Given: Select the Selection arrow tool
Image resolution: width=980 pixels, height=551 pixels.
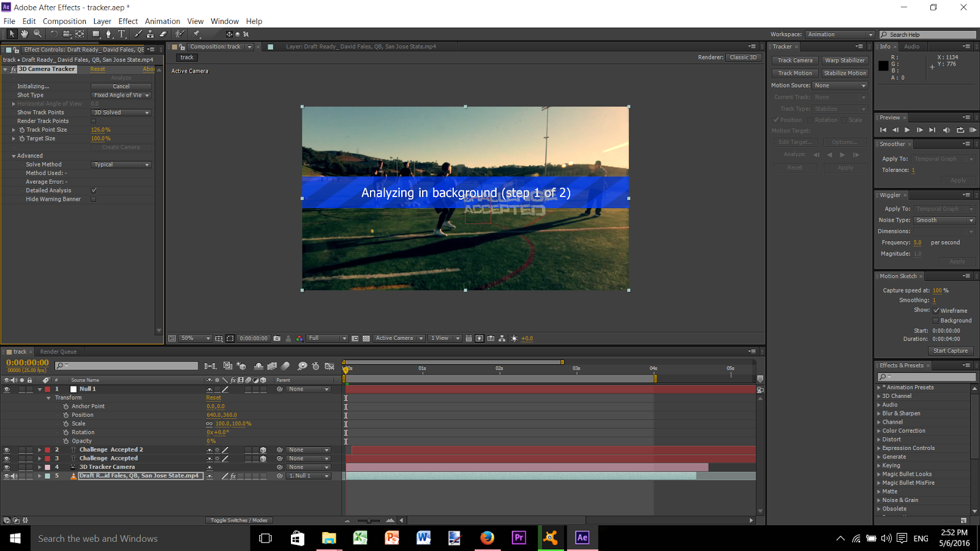Looking at the screenshot, I should point(11,34).
